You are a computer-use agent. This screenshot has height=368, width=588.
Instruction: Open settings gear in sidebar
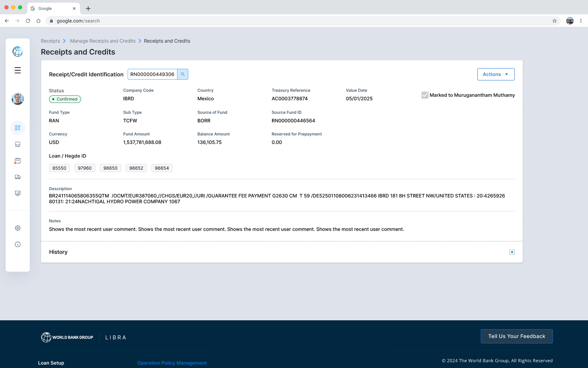[18, 228]
